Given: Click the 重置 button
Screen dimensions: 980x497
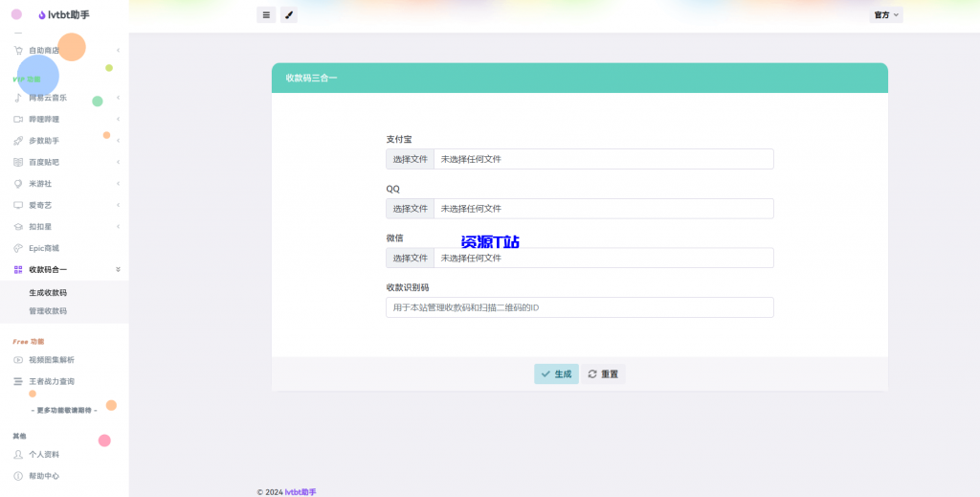Looking at the screenshot, I should coord(603,373).
